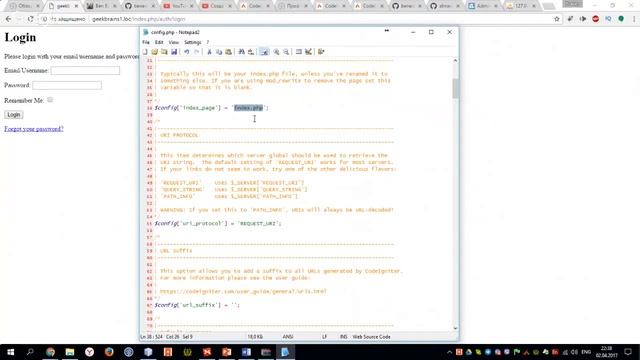Open Customize Schemes from Notepad2 toolbar
The image size is (640, 360).
(x=309, y=52)
